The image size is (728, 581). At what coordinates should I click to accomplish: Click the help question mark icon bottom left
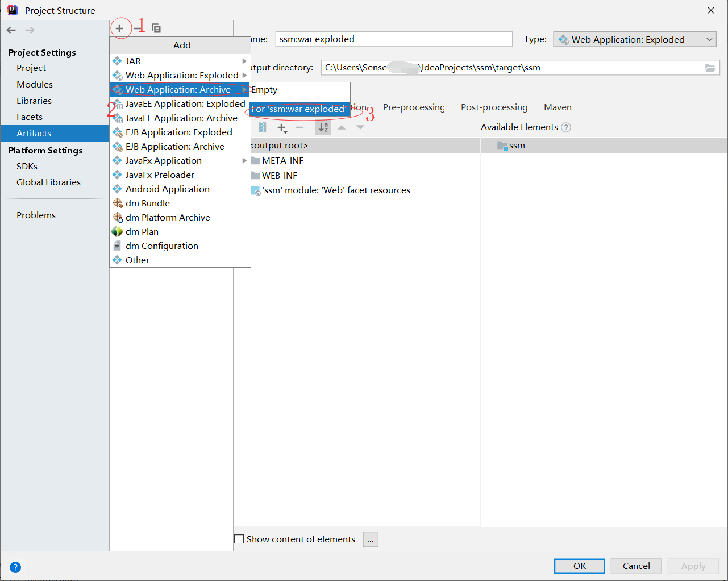point(15,567)
